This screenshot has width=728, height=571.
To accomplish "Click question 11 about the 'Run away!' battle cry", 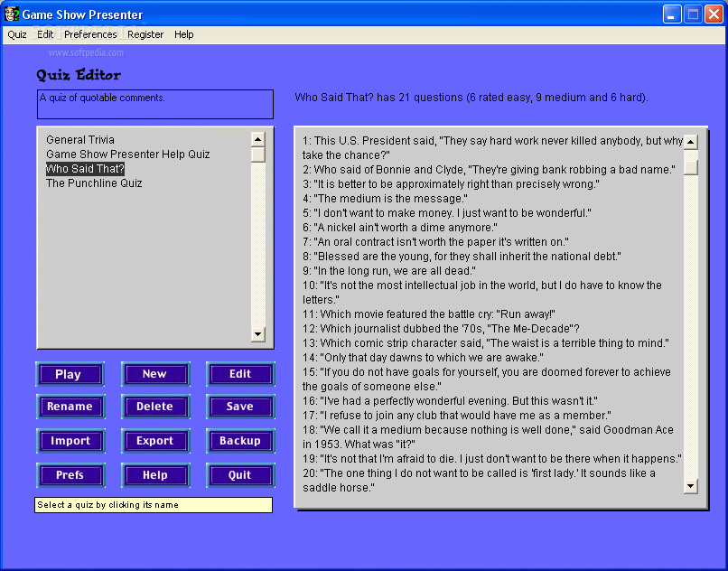I will pyautogui.click(x=429, y=314).
